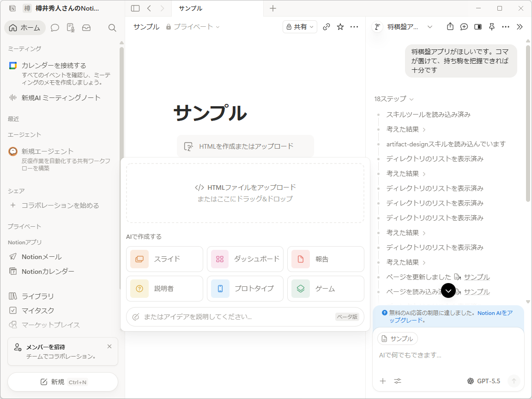Collapse the AI panel with double chevron
The height and width of the screenshot is (399, 532).
pyautogui.click(x=520, y=27)
